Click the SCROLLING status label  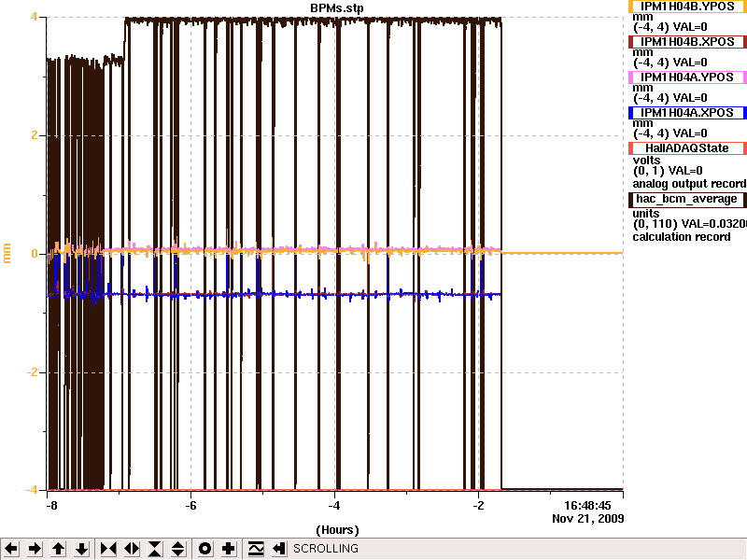pos(326,549)
